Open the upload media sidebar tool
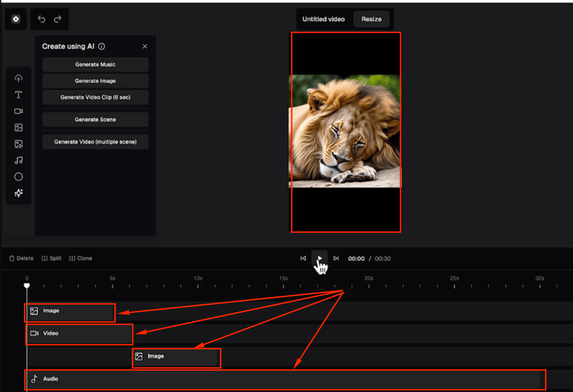The height and width of the screenshot is (392, 573). [19, 78]
